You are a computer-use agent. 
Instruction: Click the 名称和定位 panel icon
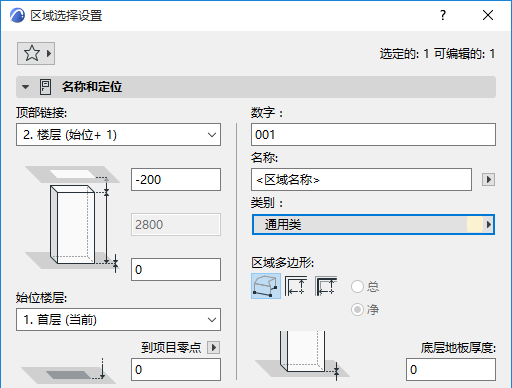tap(45, 87)
